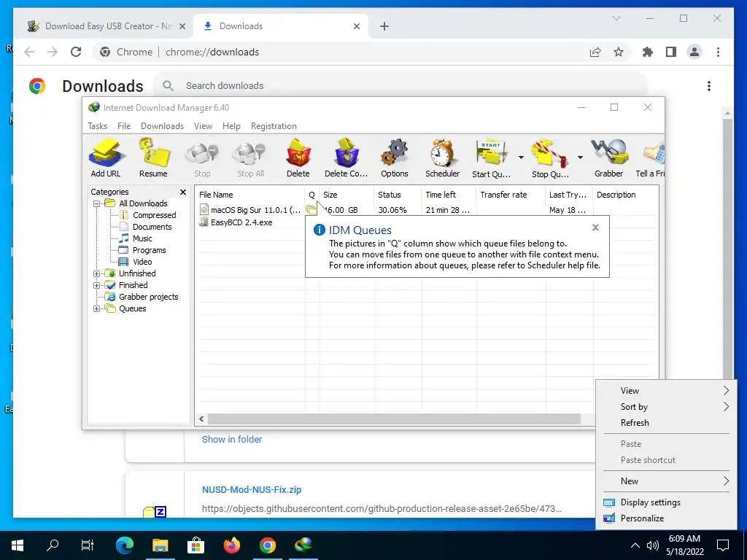Open Chrome's three-dot menu in the browser toolbar

point(718,52)
